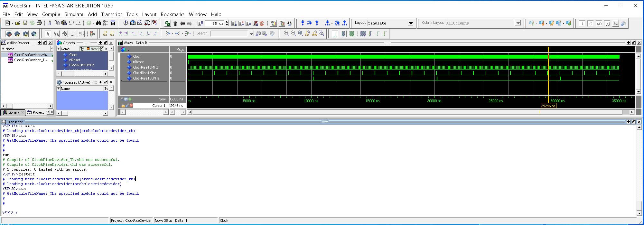Switch to the Project tab
The width and height of the screenshot is (644, 225).
[36, 112]
